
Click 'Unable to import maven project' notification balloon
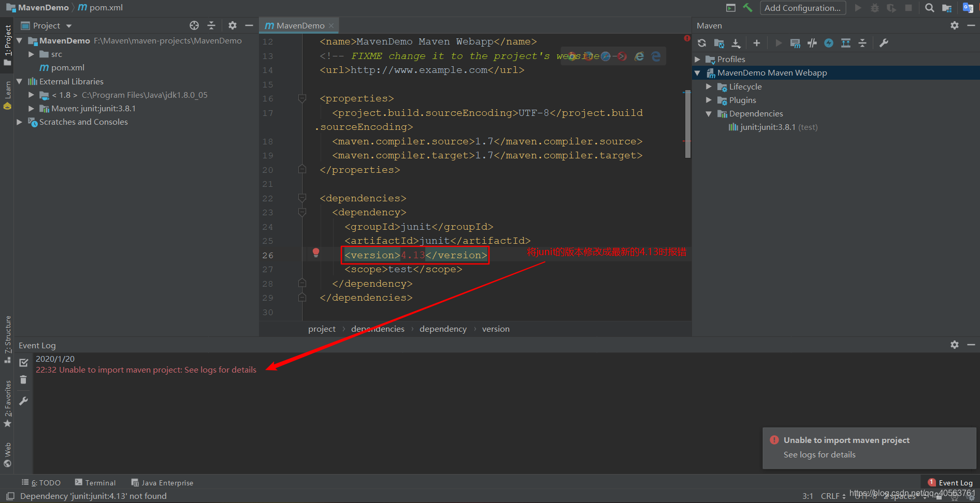click(x=869, y=448)
